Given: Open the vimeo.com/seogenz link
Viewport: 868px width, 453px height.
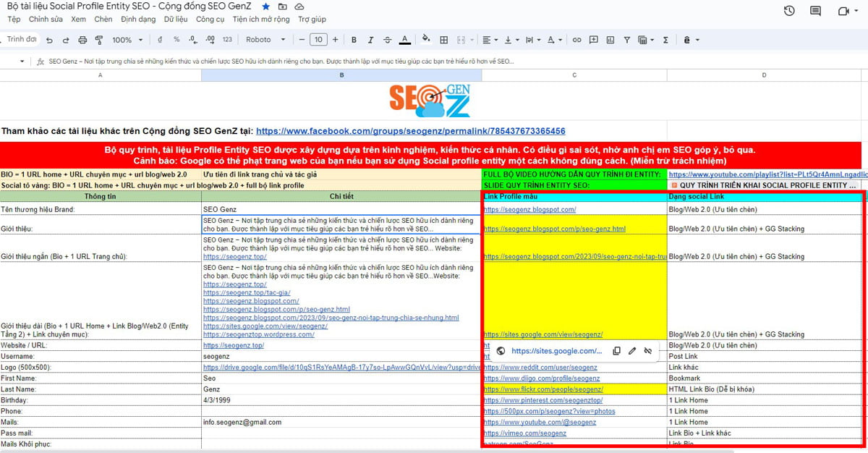Looking at the screenshot, I should click(x=525, y=433).
